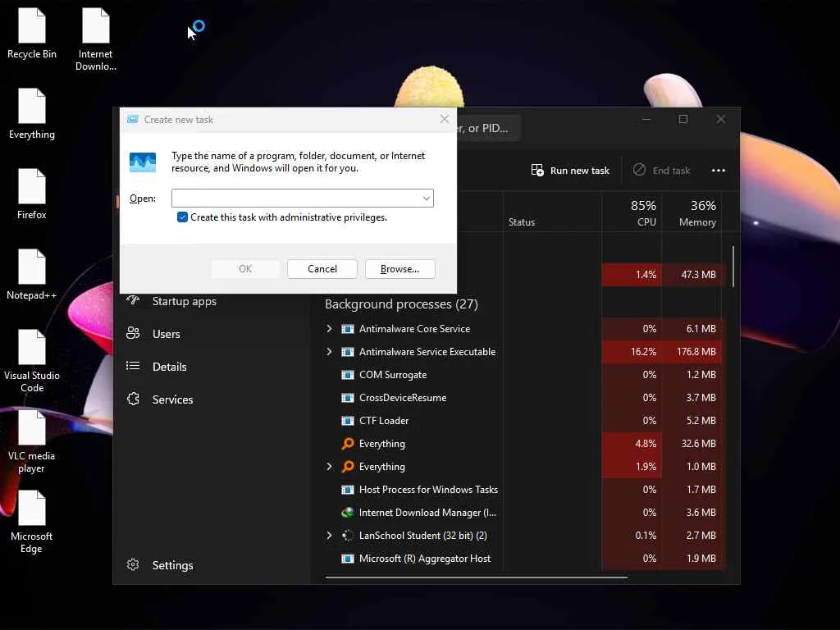
Task: Click the Settings gear icon
Action: [133, 564]
